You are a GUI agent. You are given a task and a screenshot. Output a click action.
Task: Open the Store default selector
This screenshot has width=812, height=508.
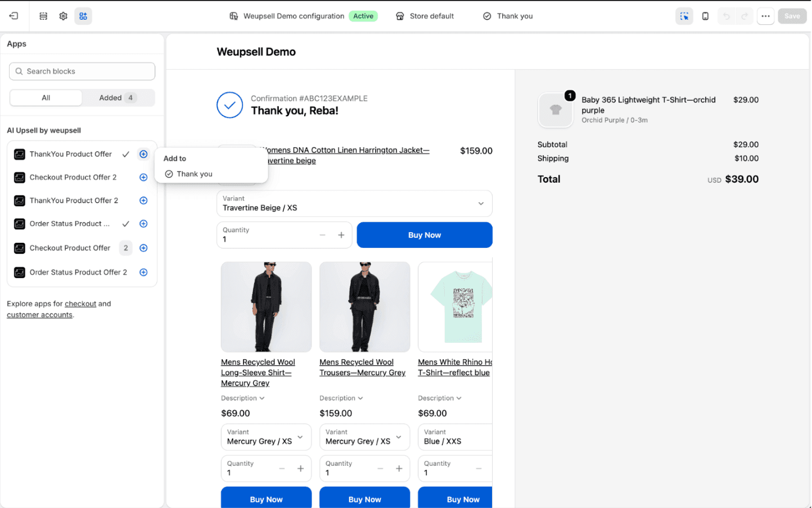pyautogui.click(x=425, y=16)
